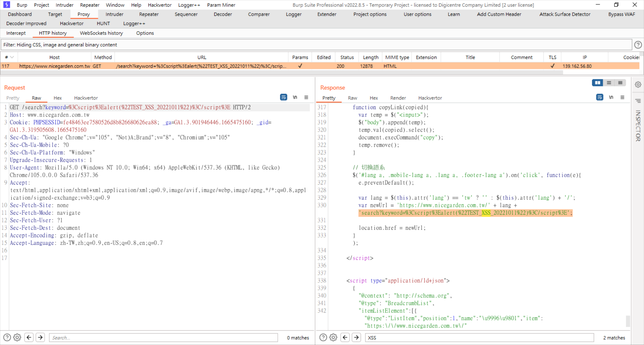This screenshot has width=644, height=345.
Task: Open the Param Miner menu
Action: coord(221,5)
